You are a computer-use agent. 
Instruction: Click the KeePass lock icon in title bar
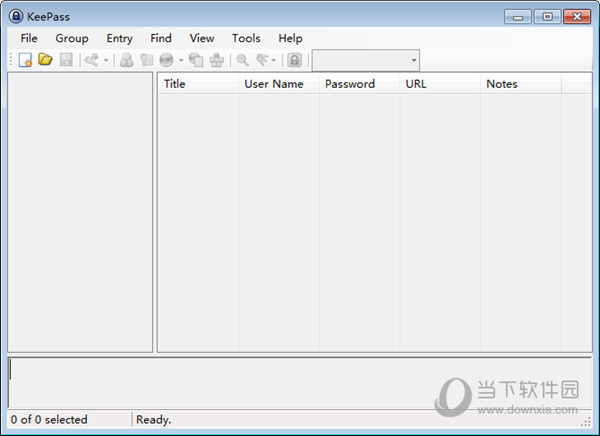[x=16, y=16]
